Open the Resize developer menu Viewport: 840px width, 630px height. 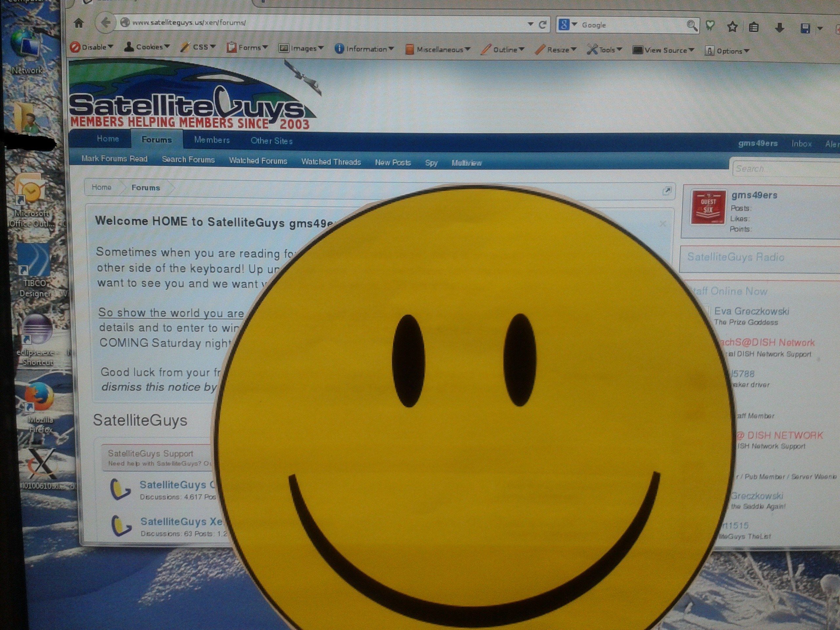coord(556,50)
